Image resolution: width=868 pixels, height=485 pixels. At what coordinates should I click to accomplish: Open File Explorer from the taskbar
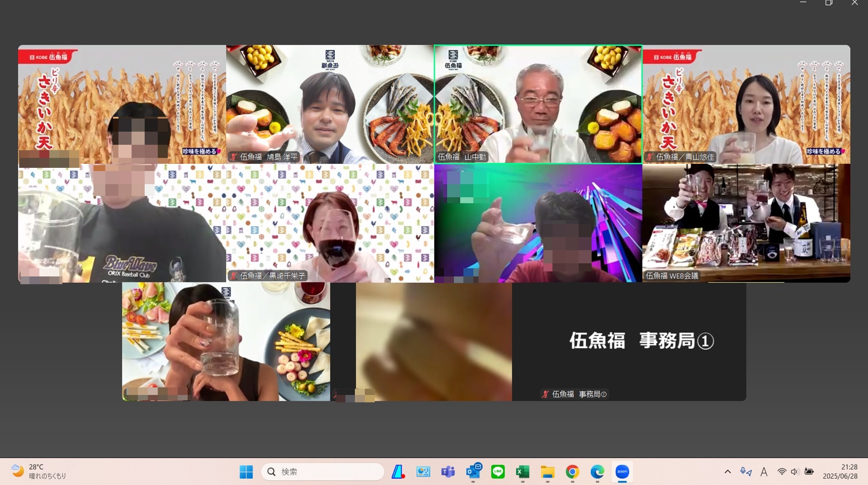[547, 472]
